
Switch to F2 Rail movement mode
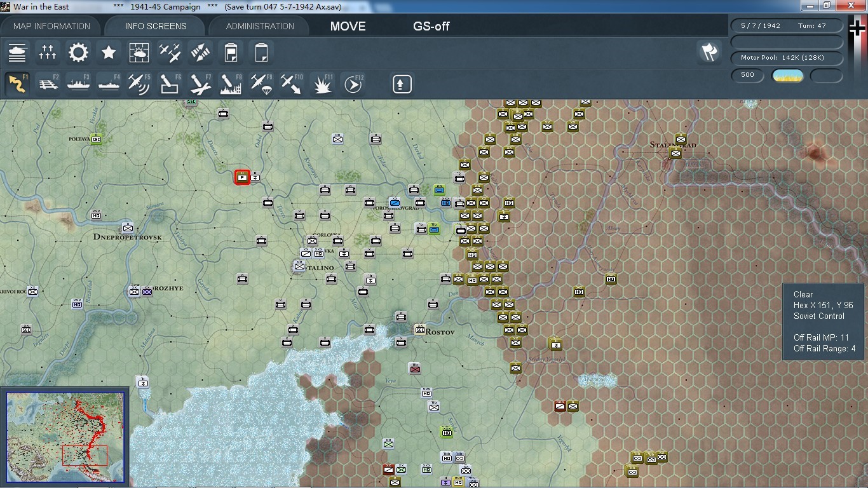point(48,84)
